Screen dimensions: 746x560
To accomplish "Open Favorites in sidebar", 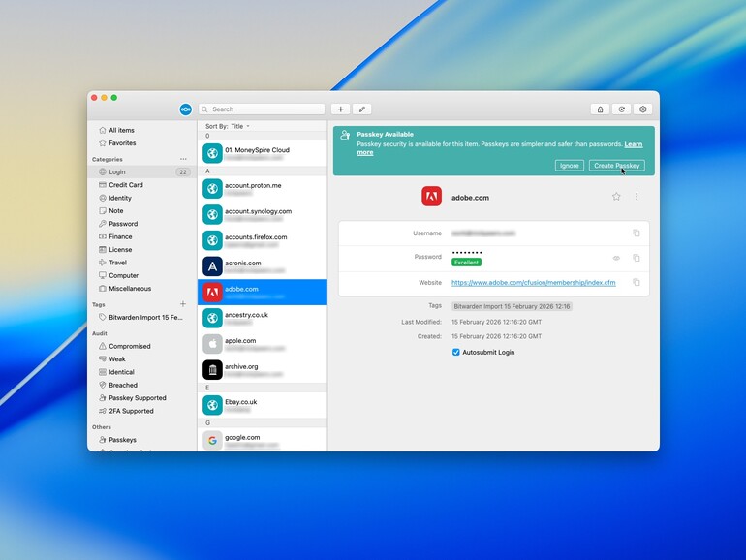I will [141, 142].
